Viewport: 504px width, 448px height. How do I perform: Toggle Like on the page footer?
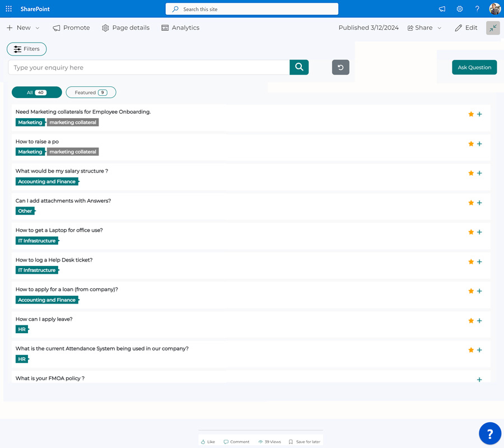(208, 441)
